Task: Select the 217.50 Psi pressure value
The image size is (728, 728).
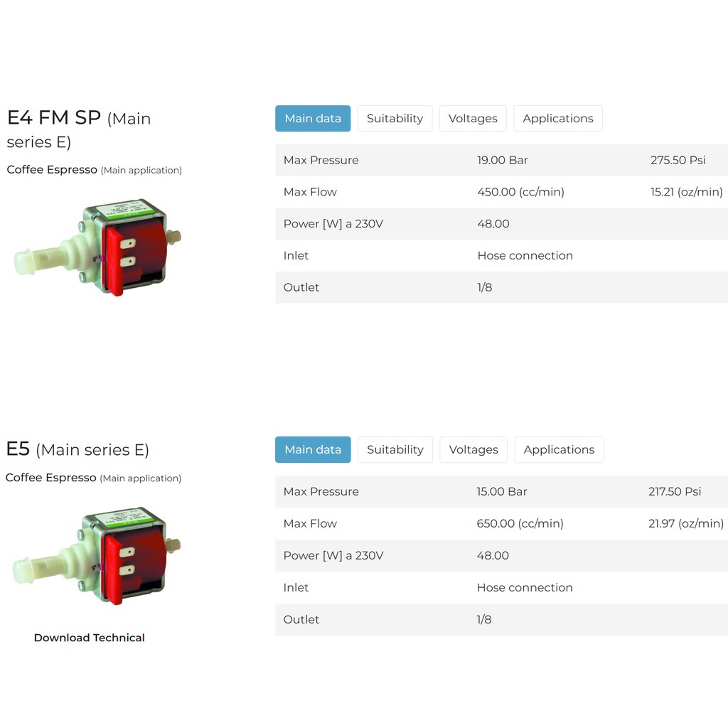Action: 675,491
